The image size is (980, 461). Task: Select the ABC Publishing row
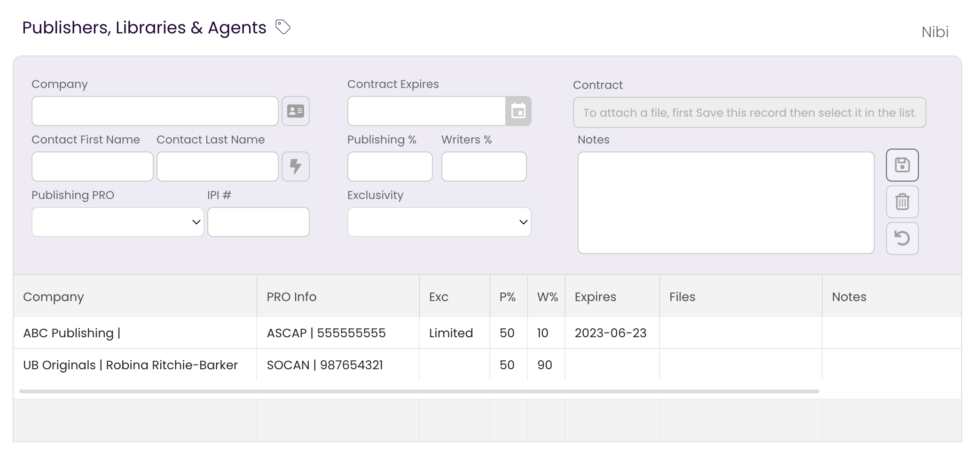[487, 333]
